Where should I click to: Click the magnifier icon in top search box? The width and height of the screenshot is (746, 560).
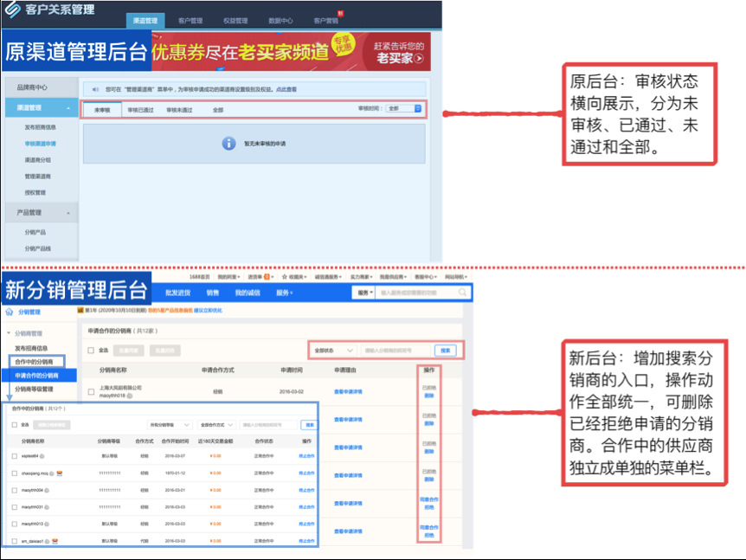tap(464, 293)
